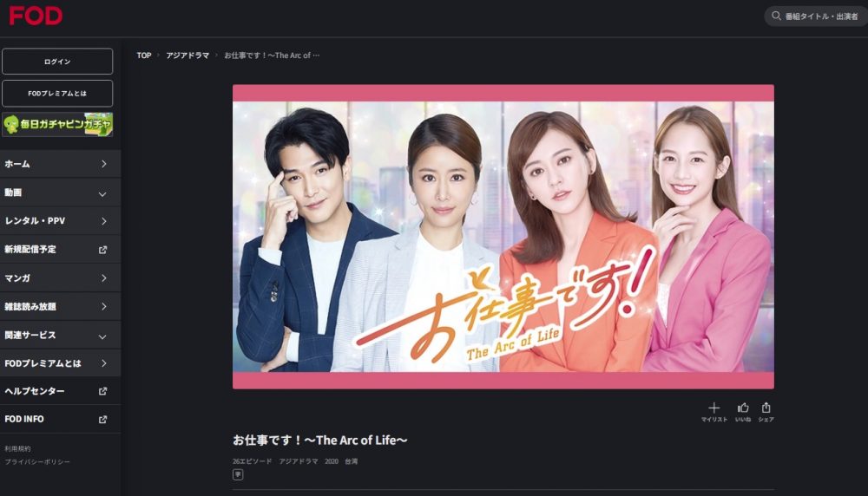Image resolution: width=868 pixels, height=496 pixels.
Task: Add show to マイリスト with plus icon
Action: tap(714, 408)
